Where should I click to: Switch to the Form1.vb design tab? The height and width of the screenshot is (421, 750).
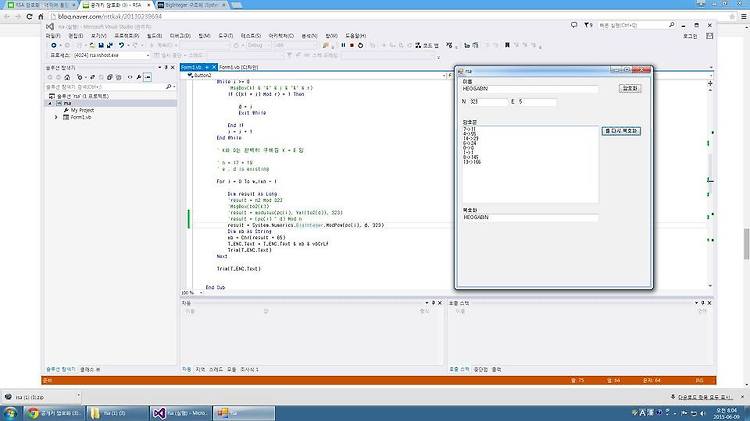click(239, 67)
